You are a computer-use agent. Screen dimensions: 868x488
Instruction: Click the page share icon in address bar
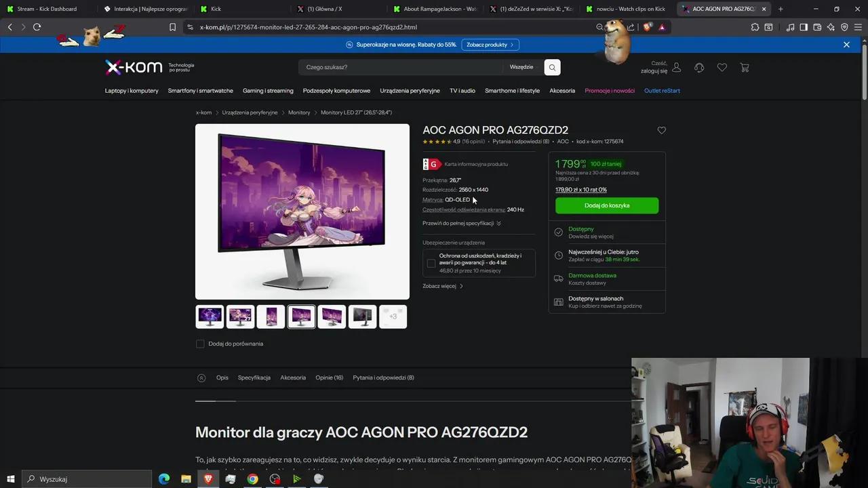[x=631, y=27]
